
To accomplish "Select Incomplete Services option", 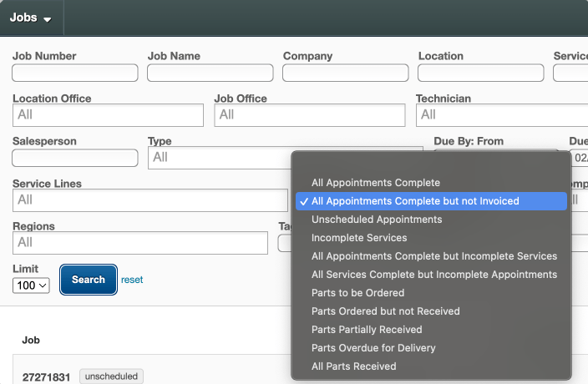I will click(x=359, y=238).
